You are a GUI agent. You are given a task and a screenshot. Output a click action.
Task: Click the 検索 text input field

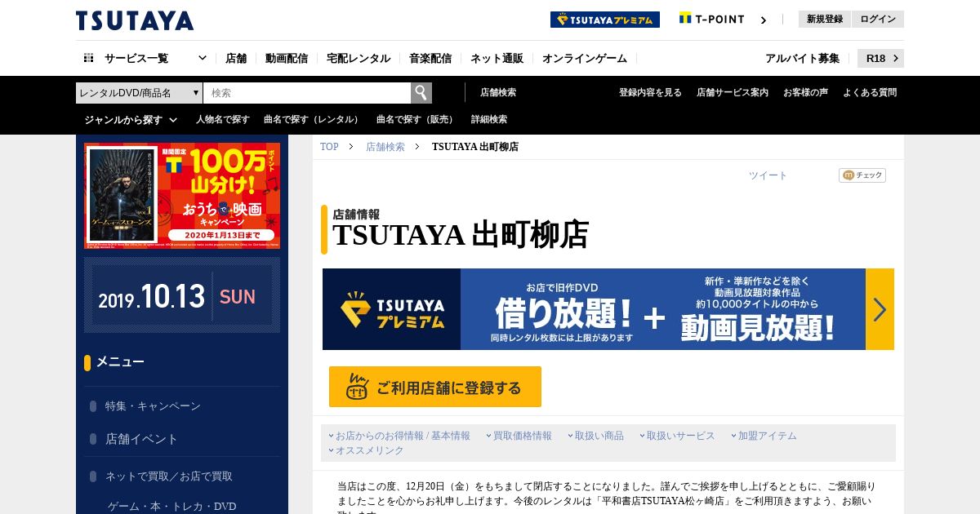coord(307,93)
